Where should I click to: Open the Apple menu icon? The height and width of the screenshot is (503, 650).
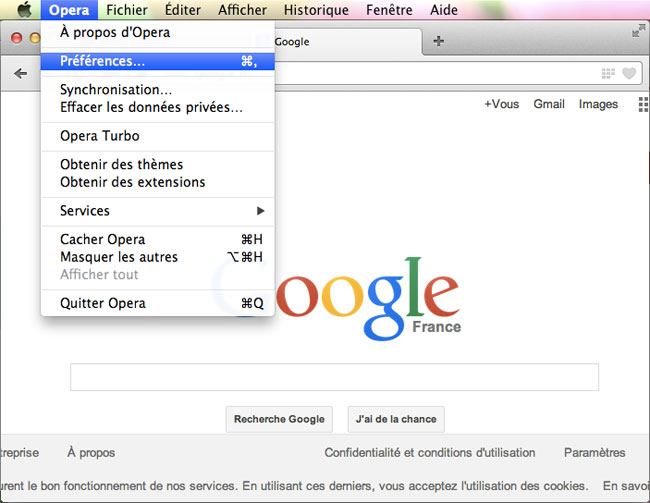coord(24,10)
